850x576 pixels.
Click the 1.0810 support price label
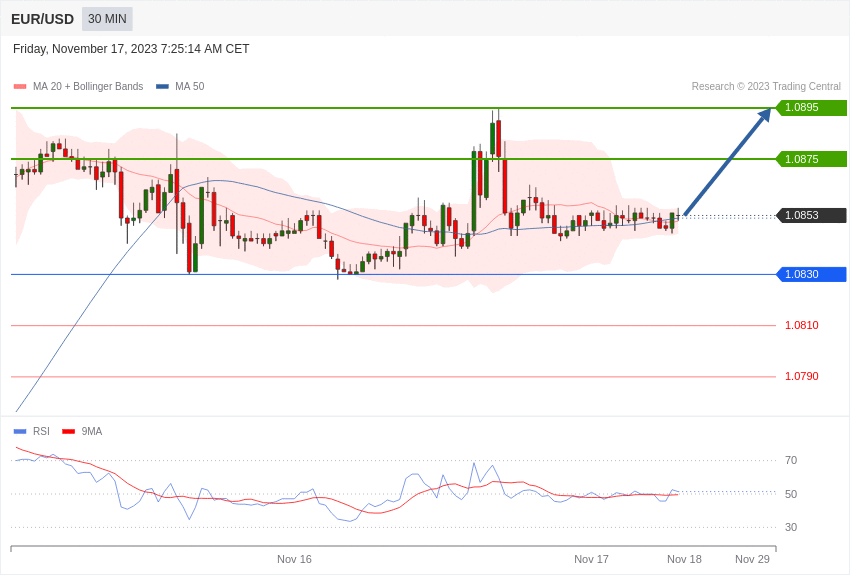pyautogui.click(x=802, y=326)
